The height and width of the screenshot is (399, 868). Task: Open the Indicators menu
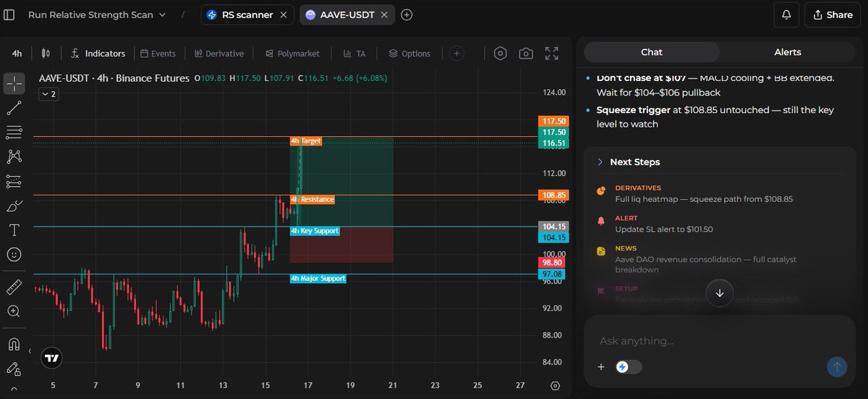[98, 54]
